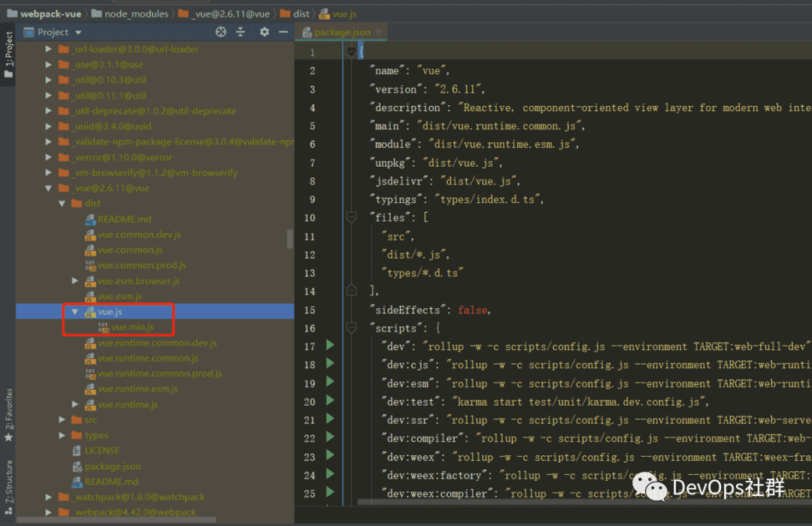812x526 pixels.
Task: Select package.json file icon in tree
Action: point(77,467)
